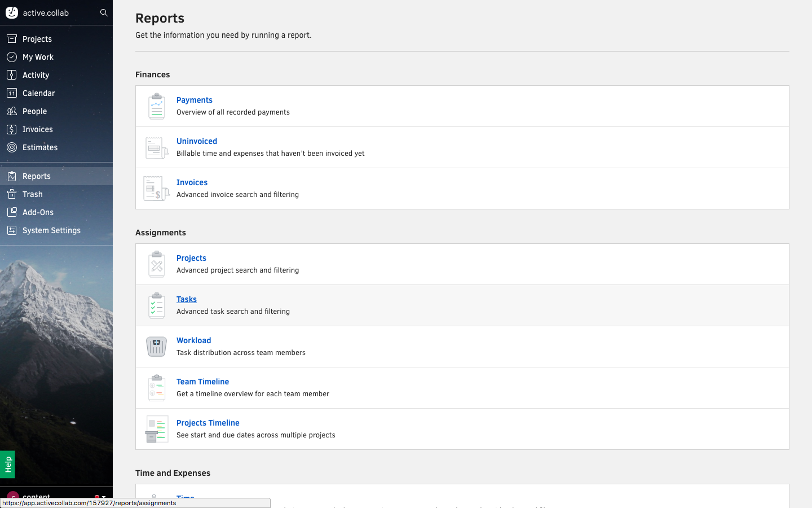The image size is (812, 508).
Task: Open Trash from the sidebar
Action: coord(33,194)
